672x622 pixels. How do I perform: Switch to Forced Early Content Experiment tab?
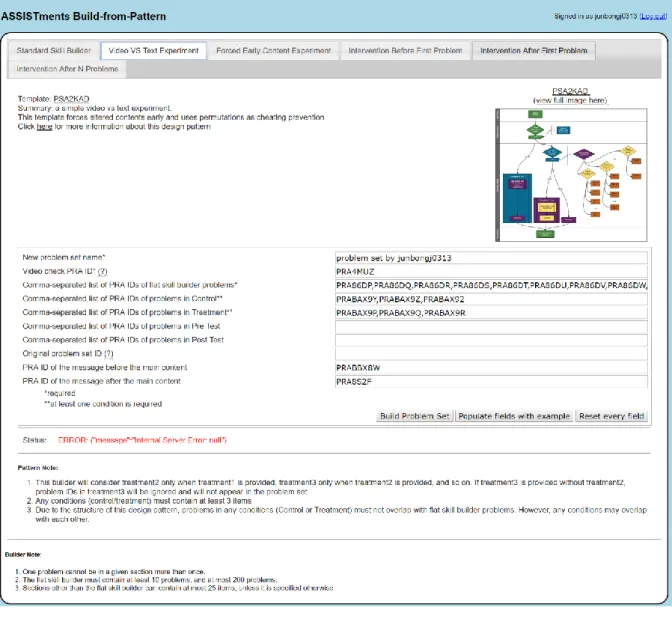point(273,51)
